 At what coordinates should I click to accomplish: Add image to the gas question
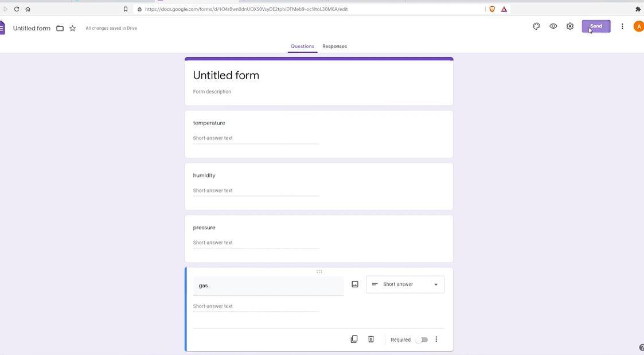pyautogui.click(x=355, y=284)
